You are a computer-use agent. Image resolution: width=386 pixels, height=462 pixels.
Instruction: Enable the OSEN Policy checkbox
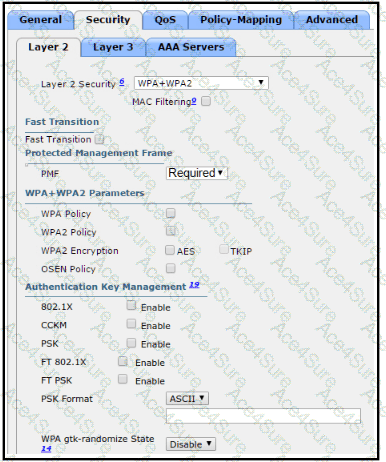pos(171,268)
